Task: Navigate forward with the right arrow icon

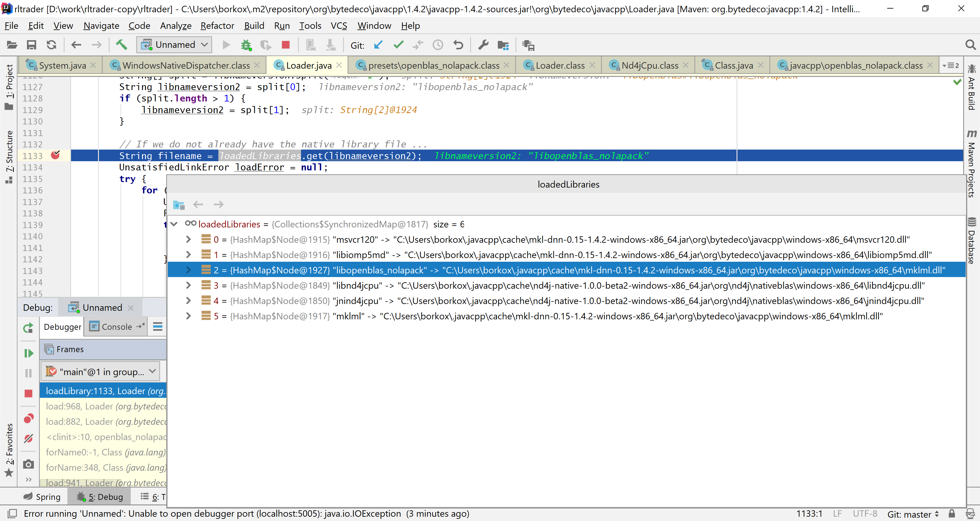Action: point(97,45)
